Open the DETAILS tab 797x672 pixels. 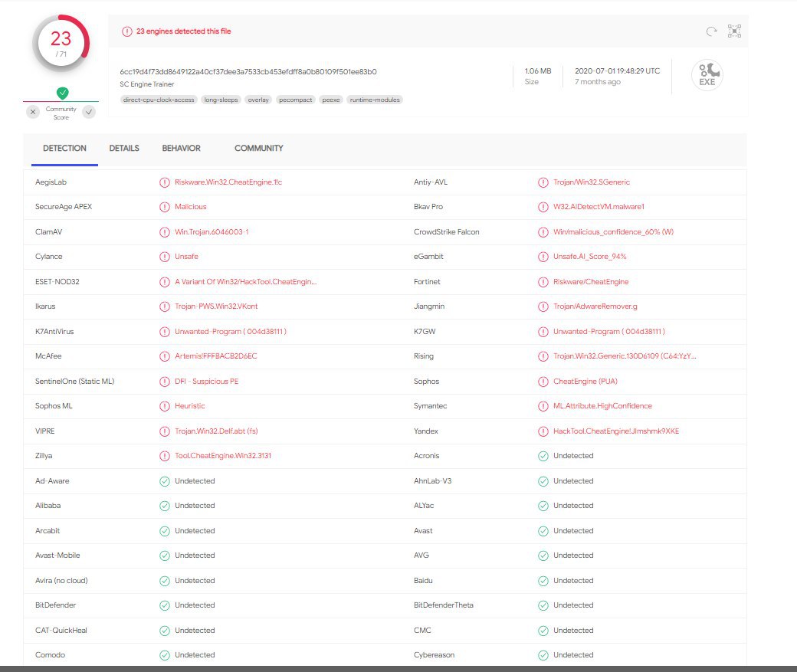click(x=124, y=149)
